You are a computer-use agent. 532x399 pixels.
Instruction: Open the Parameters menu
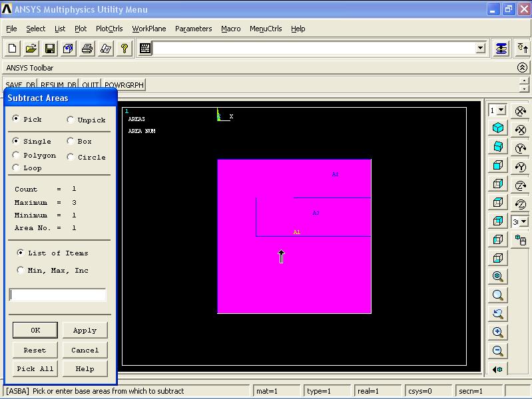coord(193,29)
